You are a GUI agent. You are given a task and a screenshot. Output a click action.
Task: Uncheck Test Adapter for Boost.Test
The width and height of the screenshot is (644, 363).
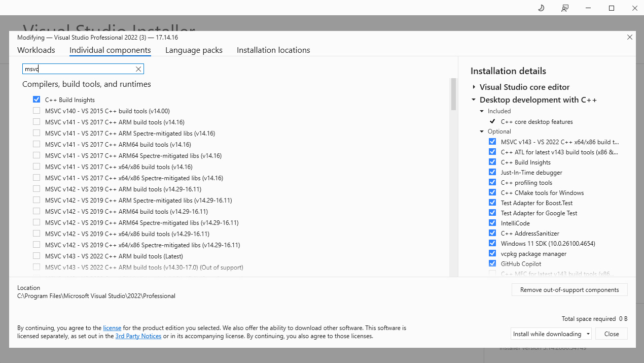click(x=492, y=203)
